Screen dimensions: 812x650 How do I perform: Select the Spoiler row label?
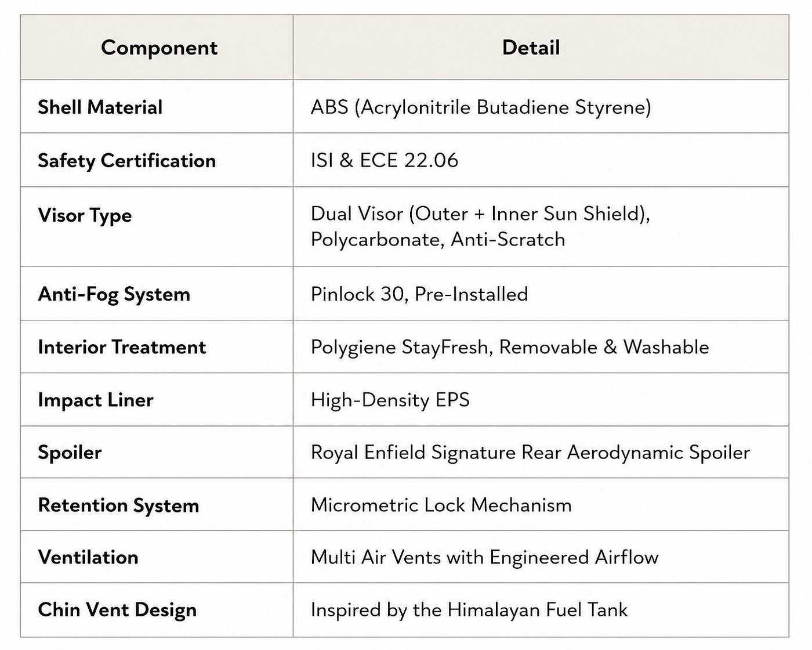pyautogui.click(x=70, y=453)
